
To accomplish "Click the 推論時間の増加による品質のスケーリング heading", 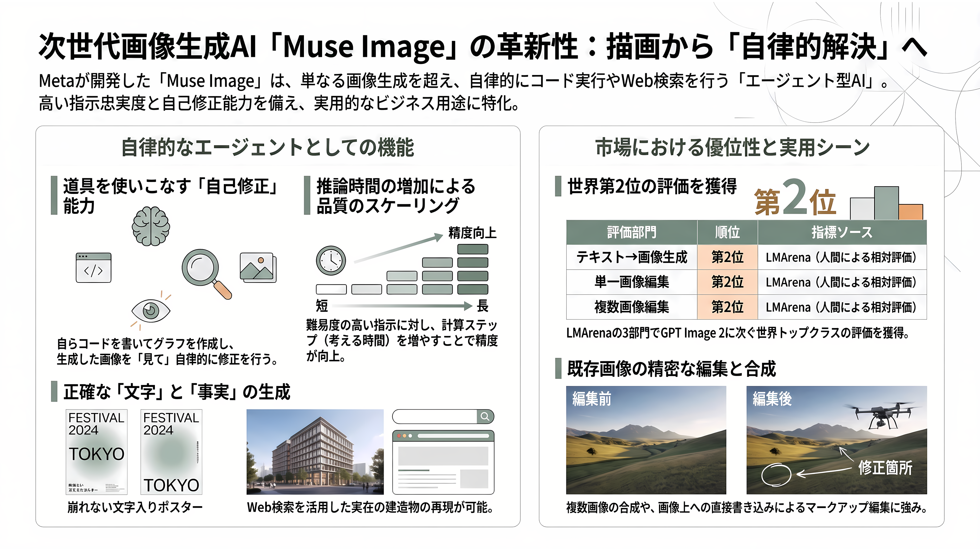I will click(x=396, y=196).
